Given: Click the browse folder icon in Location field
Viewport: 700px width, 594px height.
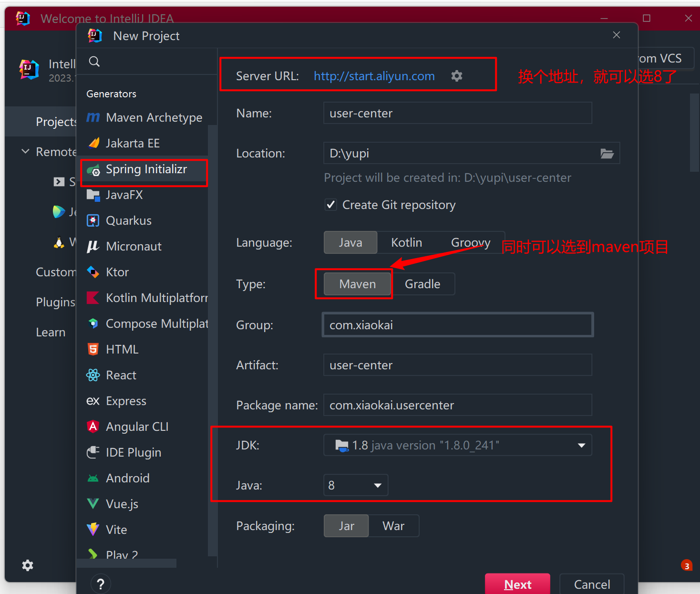Looking at the screenshot, I should click(607, 154).
